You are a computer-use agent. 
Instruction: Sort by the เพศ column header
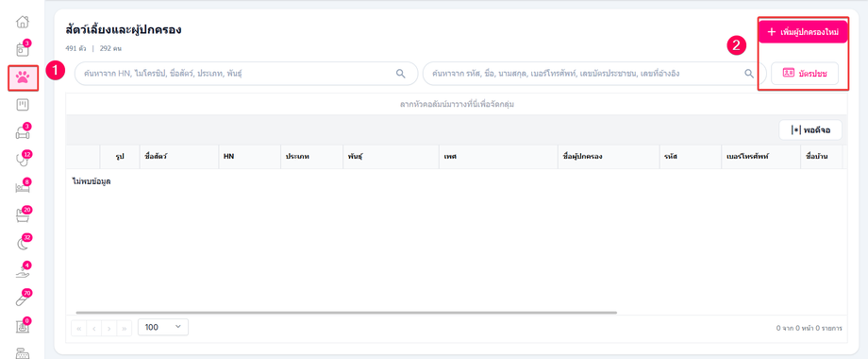pos(497,157)
